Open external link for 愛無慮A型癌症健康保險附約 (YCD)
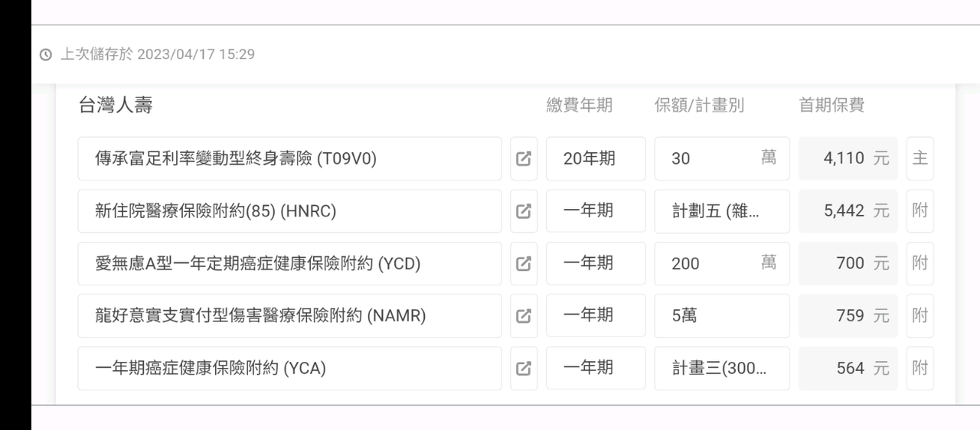The height and width of the screenshot is (430, 980). (524, 263)
